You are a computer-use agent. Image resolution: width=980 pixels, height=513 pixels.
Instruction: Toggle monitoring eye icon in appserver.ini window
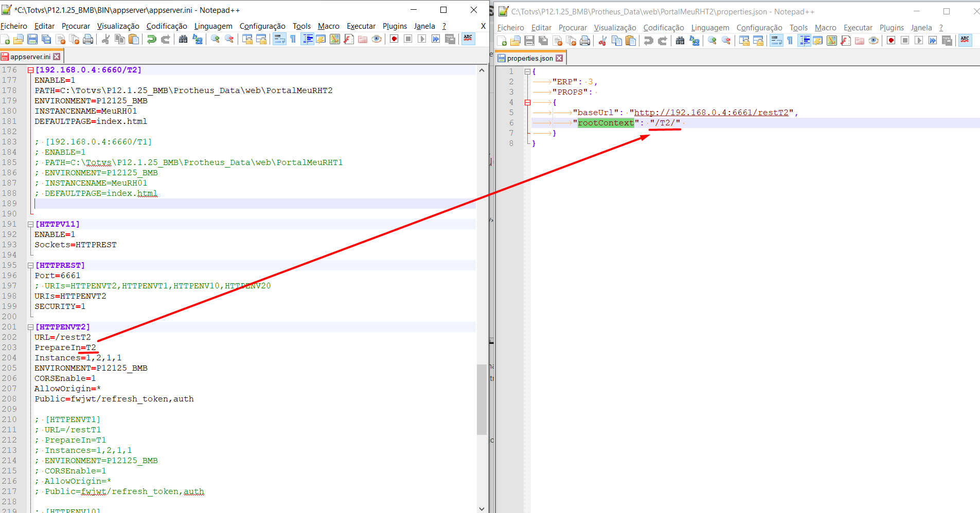pos(377,39)
